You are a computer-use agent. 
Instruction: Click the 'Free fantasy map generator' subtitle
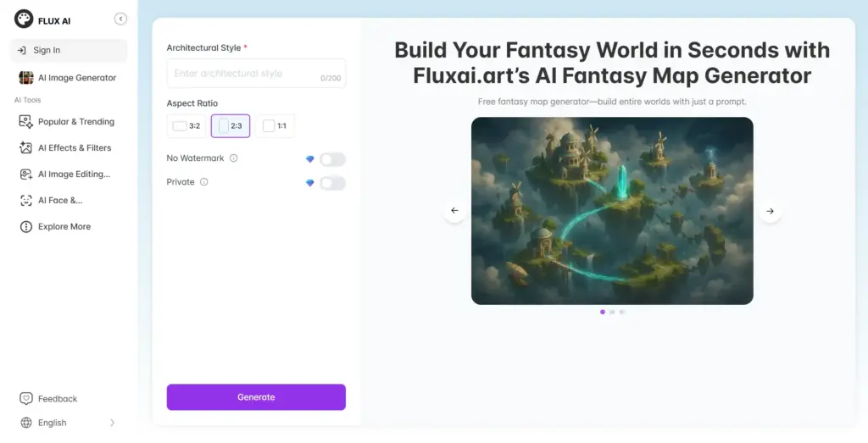[612, 102]
